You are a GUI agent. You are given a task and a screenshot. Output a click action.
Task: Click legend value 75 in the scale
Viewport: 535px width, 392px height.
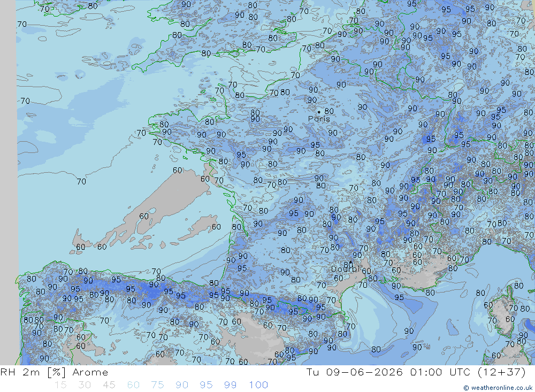click(x=157, y=385)
